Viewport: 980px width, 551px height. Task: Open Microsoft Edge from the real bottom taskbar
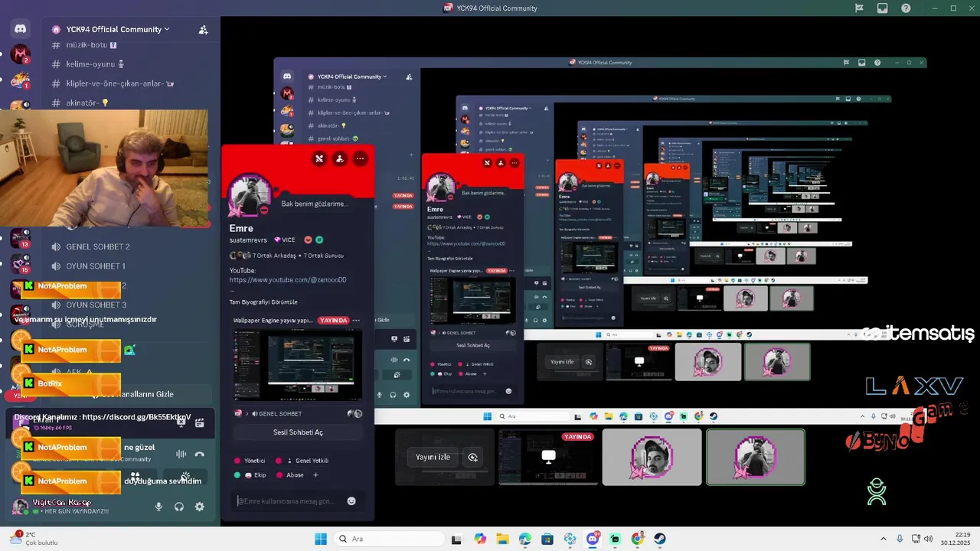(x=525, y=539)
